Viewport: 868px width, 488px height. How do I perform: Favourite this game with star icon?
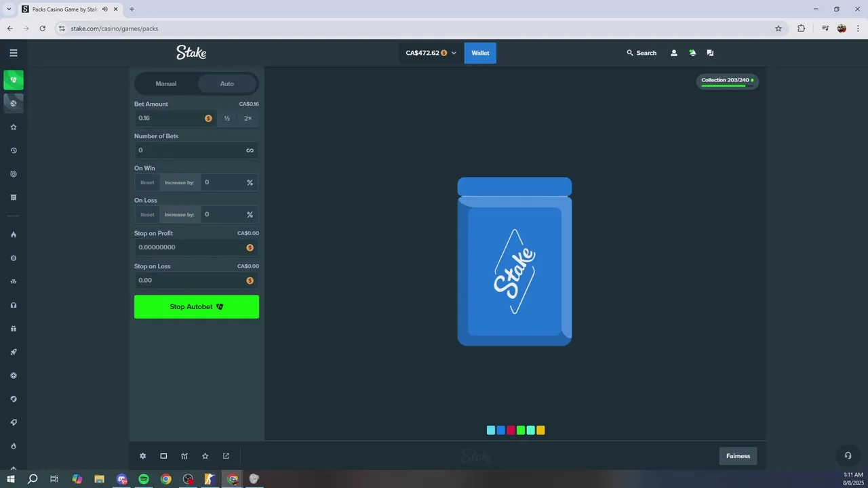pyautogui.click(x=205, y=456)
